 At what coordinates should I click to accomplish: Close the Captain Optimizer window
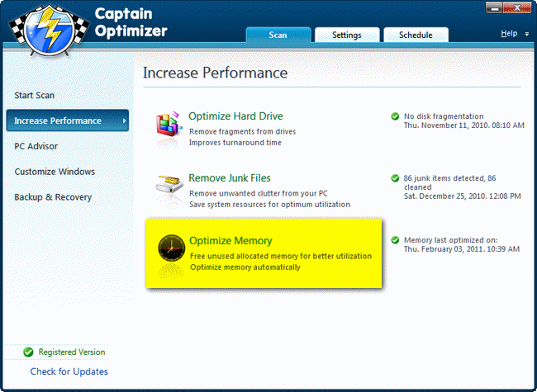(x=517, y=8)
